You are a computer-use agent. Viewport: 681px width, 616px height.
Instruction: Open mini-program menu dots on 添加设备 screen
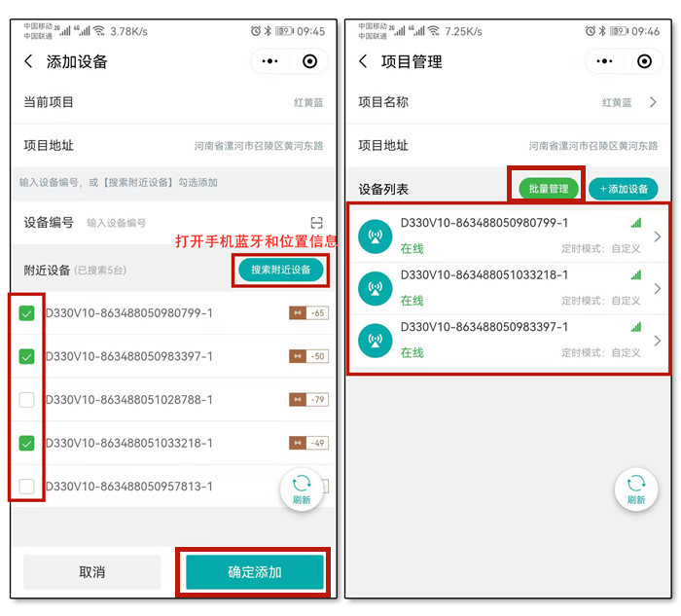[x=270, y=62]
